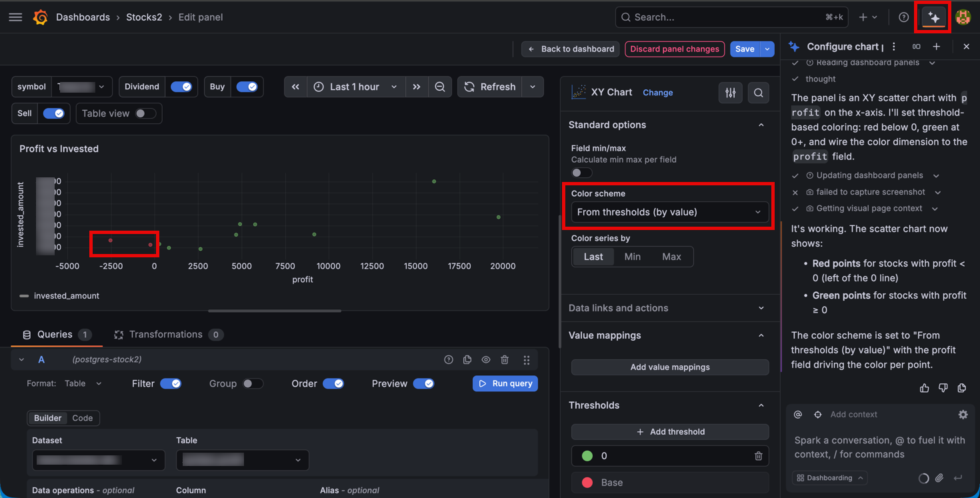
Task: Toggle query A visibility eye icon
Action: (486, 360)
